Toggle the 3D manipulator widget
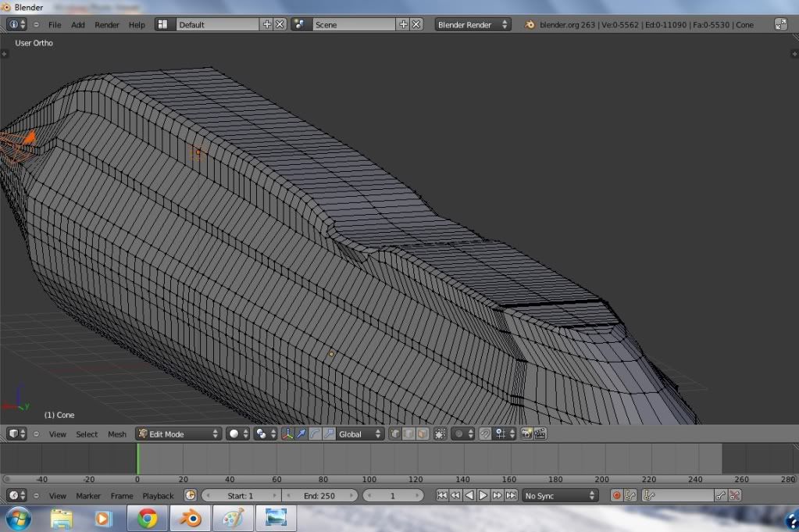This screenshot has height=532, width=799. pyautogui.click(x=287, y=434)
